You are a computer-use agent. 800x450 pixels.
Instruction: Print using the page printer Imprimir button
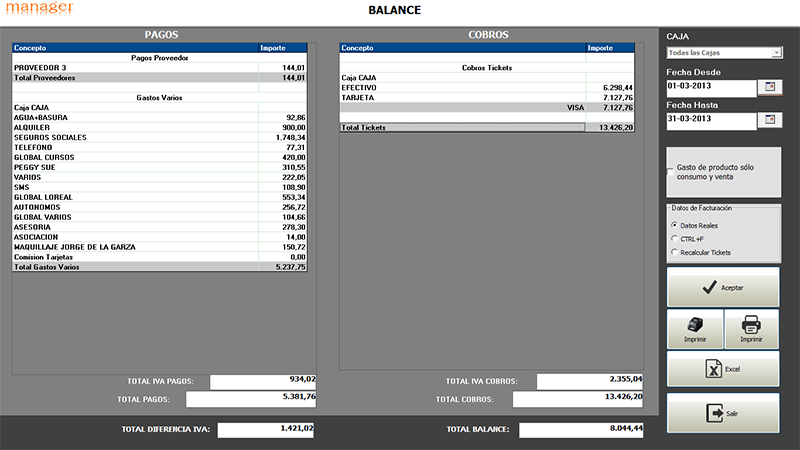pyautogui.click(x=751, y=329)
